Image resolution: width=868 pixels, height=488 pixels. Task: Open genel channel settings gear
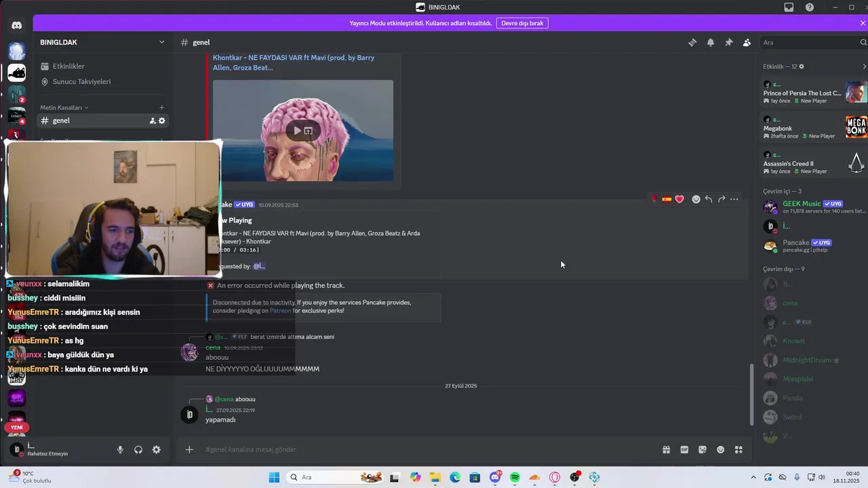(162, 121)
